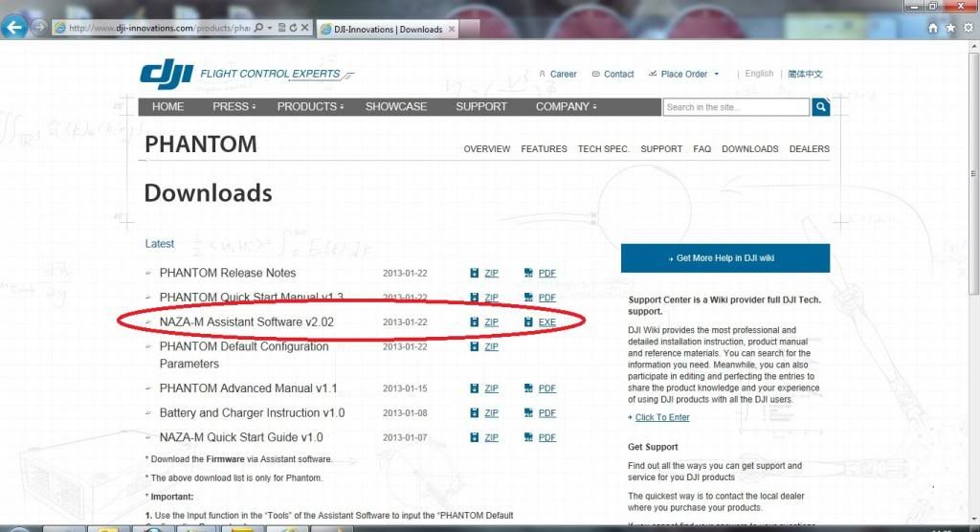
Task: Click ZIP disk icon for NAZA-M Quick Start Guide
Action: (x=475, y=437)
